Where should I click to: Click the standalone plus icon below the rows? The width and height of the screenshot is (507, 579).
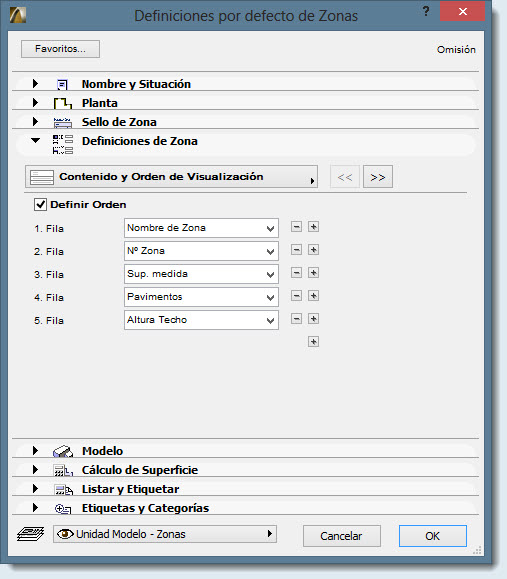click(313, 342)
